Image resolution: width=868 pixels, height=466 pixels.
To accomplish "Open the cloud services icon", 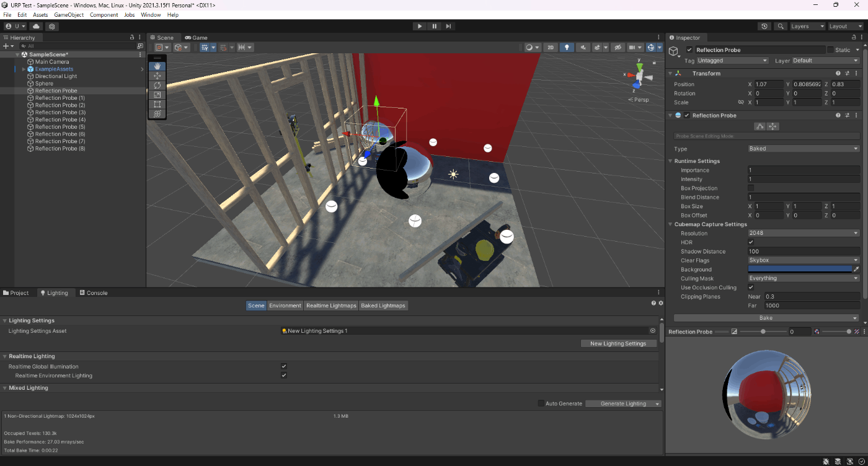I will coord(36,26).
